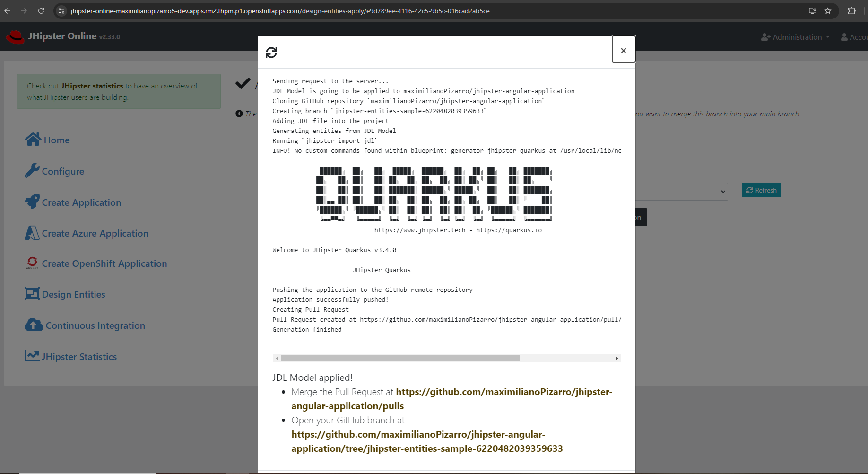Image resolution: width=868 pixels, height=474 pixels.
Task: Open the browser extensions puzzle icon
Action: pyautogui.click(x=851, y=10)
